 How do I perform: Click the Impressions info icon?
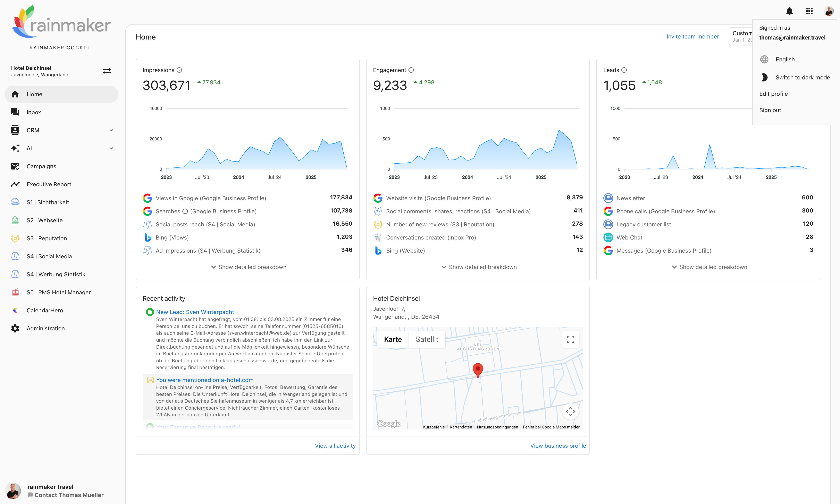click(179, 70)
